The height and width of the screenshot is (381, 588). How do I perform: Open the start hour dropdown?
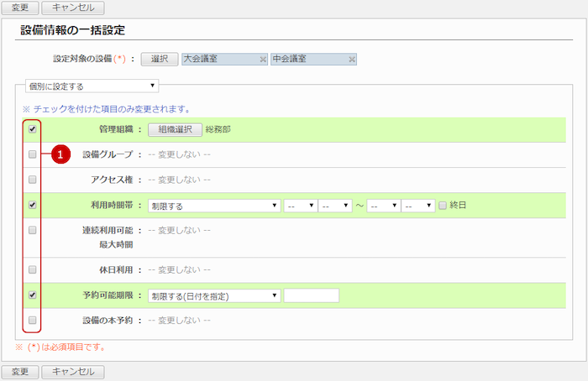300,205
